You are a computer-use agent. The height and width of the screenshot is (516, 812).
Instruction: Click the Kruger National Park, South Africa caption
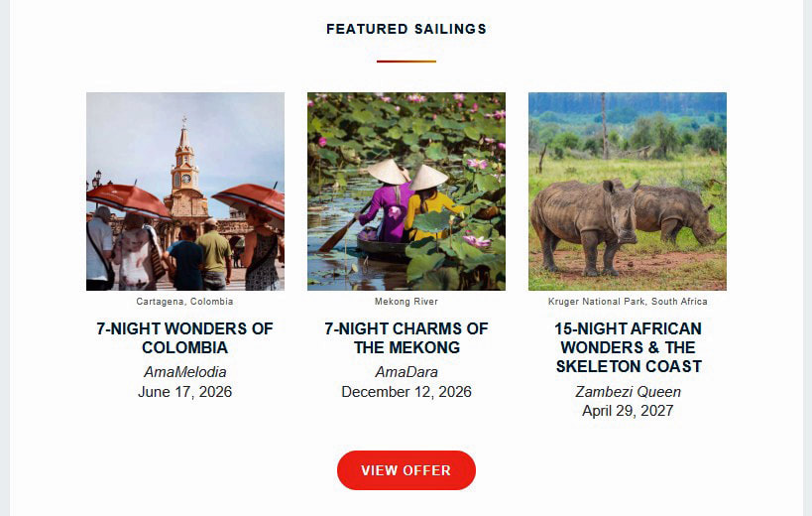[x=628, y=302]
